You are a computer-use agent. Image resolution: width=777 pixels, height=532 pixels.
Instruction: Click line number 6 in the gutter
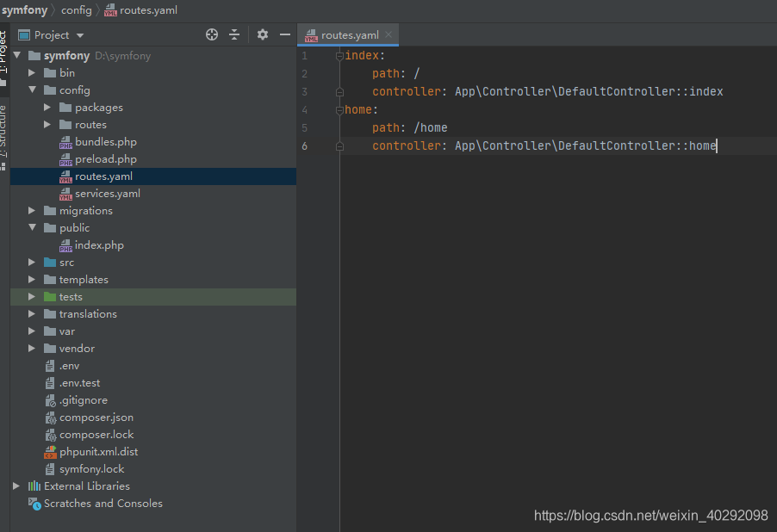pyautogui.click(x=304, y=145)
